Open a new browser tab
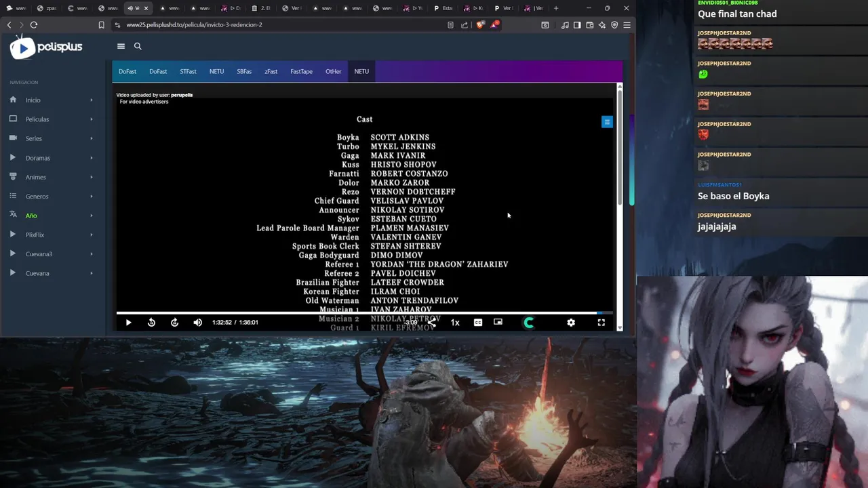 (x=556, y=8)
